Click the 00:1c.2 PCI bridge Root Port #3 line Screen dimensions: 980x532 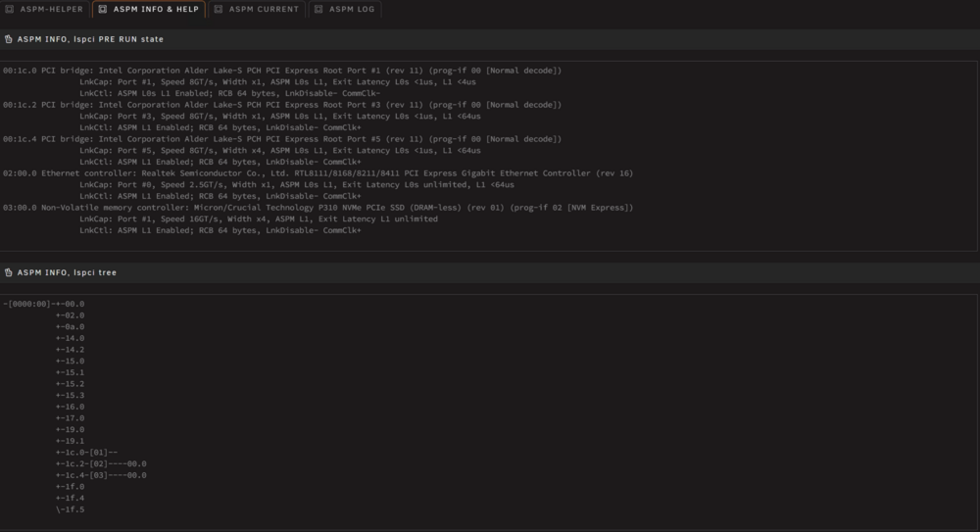pos(282,105)
